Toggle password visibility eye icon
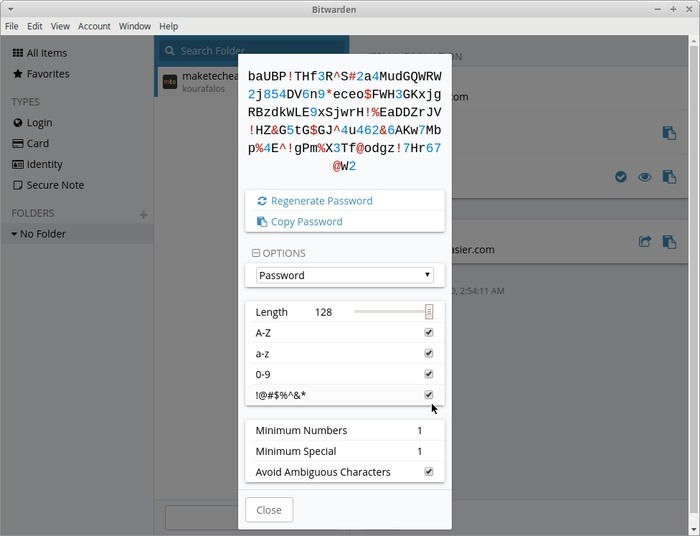This screenshot has height=536, width=700. [x=644, y=177]
